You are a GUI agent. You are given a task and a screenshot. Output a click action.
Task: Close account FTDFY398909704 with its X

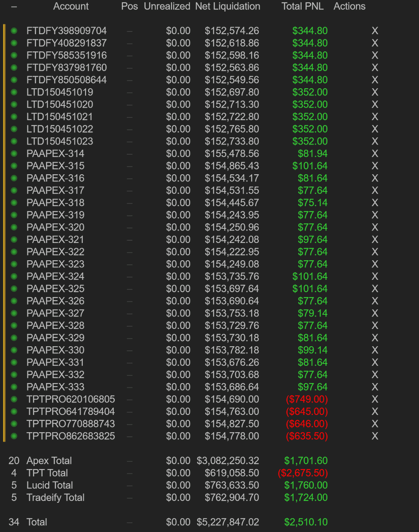pos(375,31)
